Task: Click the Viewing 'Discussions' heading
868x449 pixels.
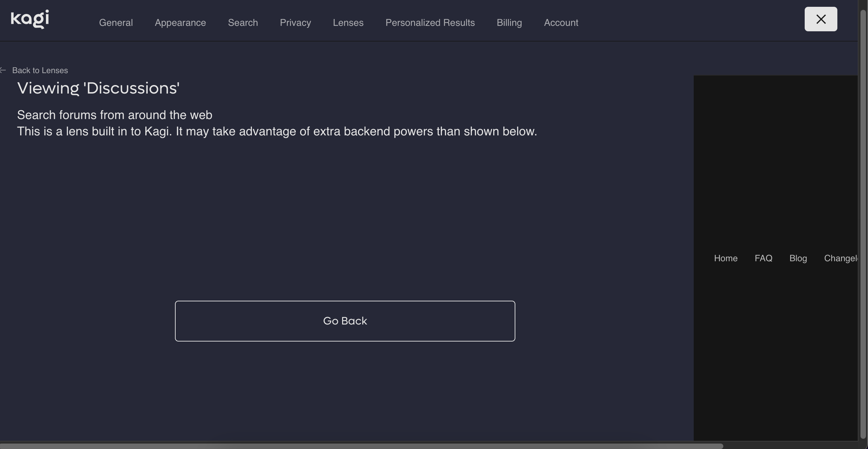Action: (x=98, y=88)
